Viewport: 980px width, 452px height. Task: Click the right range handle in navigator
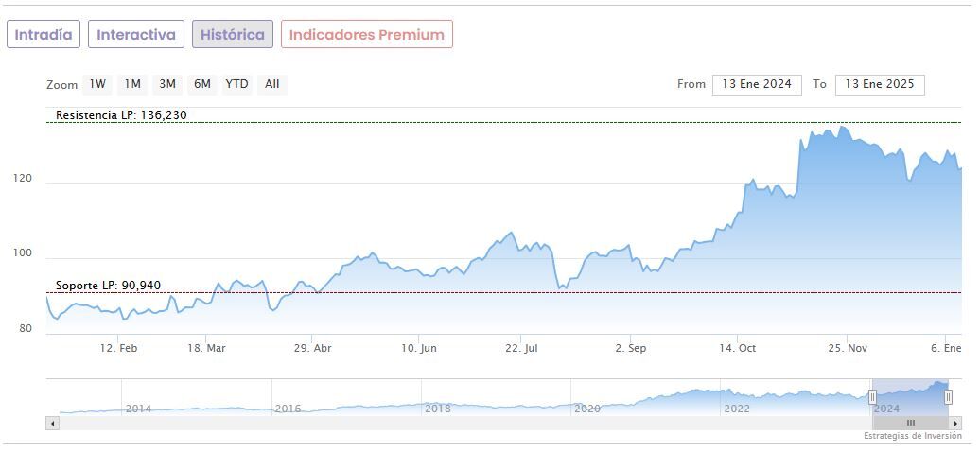click(x=948, y=397)
